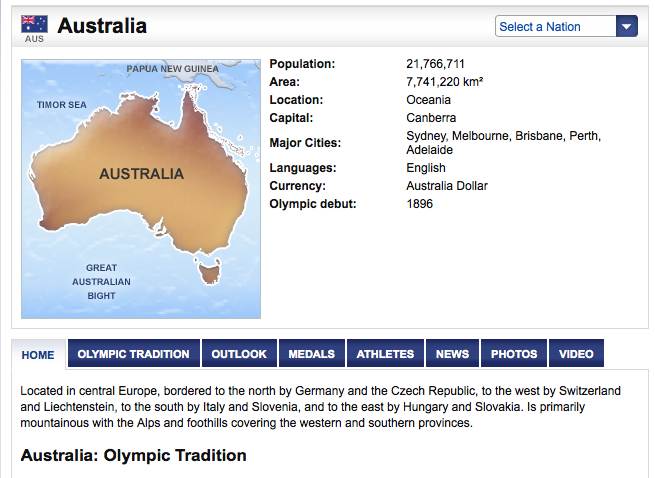Click Tasmania island on the map
655x478 pixels.
208,270
